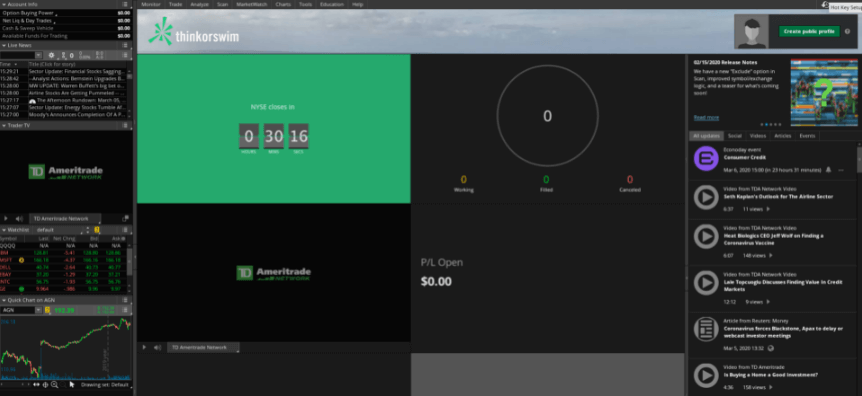
Task: Click the release notes chart thumbnail
Action: pyautogui.click(x=824, y=92)
